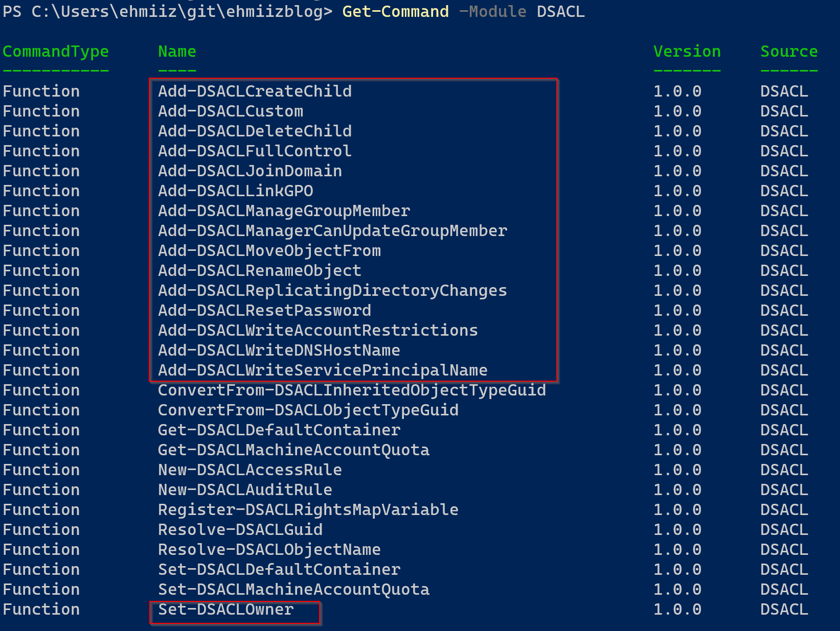Click the Version column header

(x=687, y=52)
